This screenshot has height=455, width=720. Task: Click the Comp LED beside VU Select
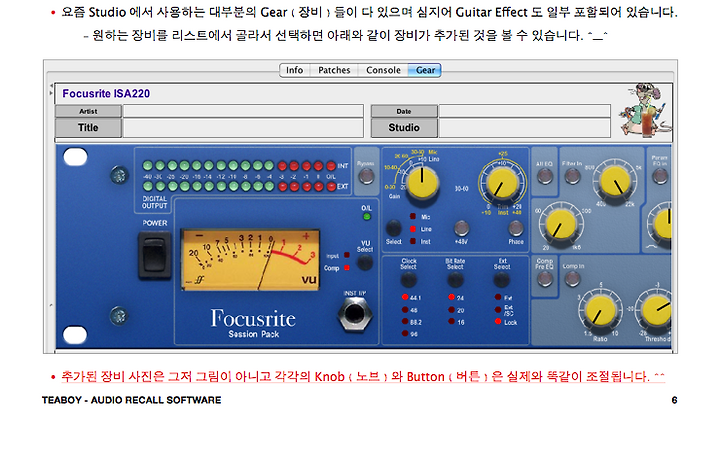pyautogui.click(x=347, y=268)
